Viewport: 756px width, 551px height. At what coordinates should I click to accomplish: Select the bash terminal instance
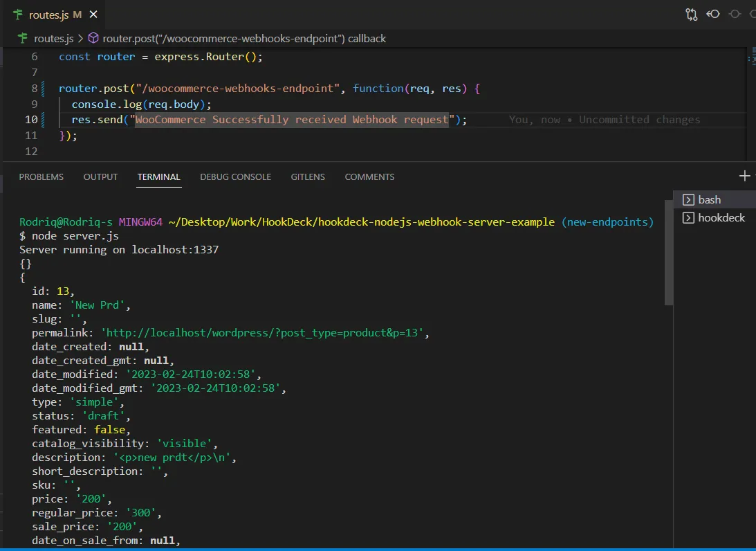coord(714,200)
